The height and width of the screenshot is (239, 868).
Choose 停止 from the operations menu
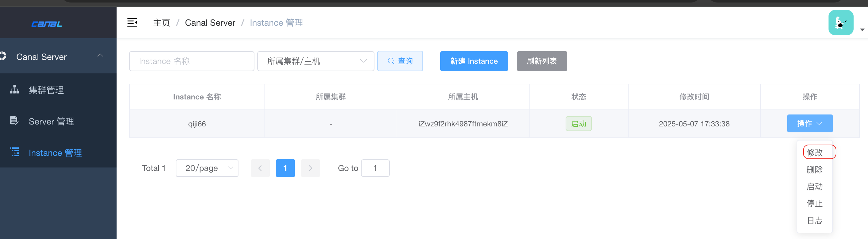pos(815,203)
